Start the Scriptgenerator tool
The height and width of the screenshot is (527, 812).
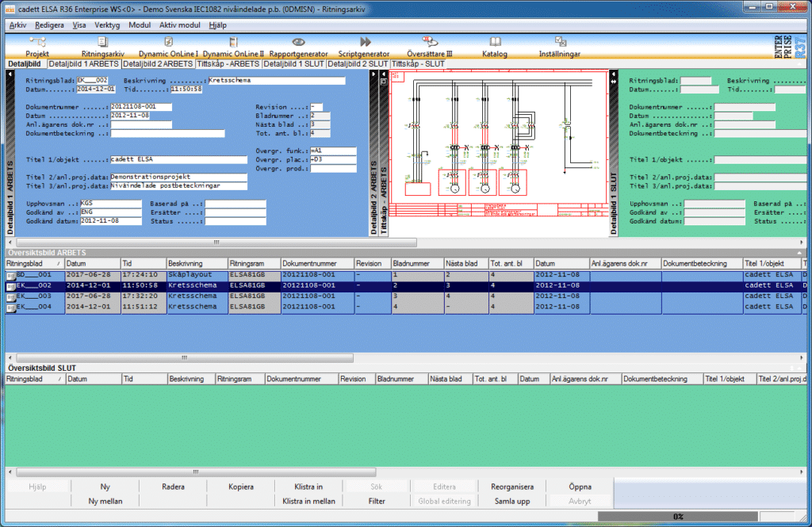(x=364, y=47)
